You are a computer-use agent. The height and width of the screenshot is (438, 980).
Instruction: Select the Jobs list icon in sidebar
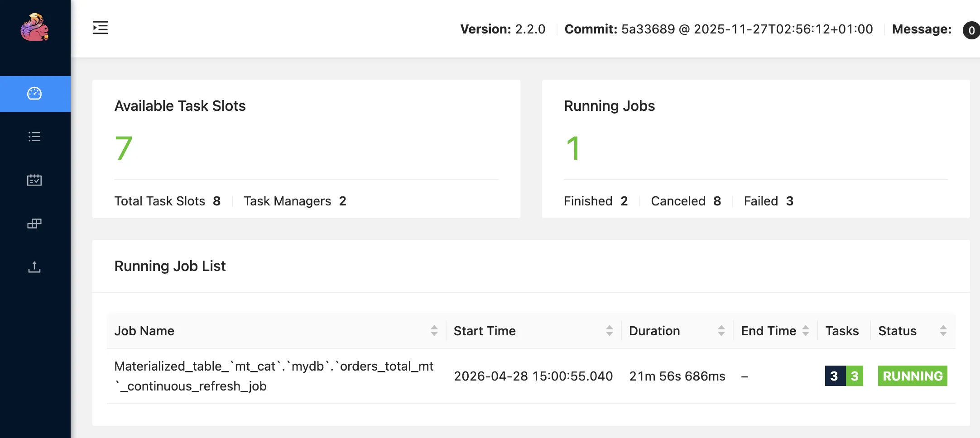[35, 137]
